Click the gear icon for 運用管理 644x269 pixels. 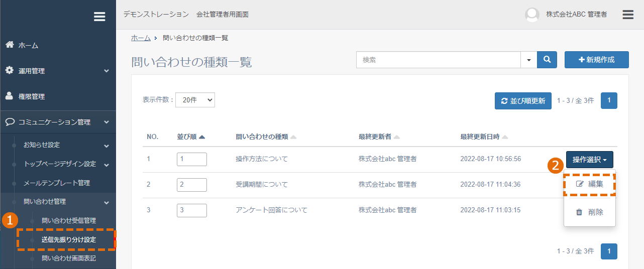coord(10,70)
